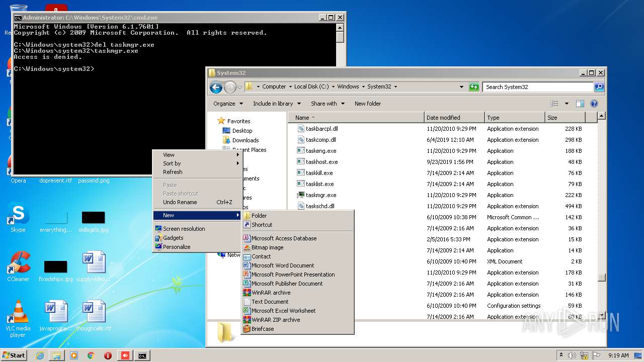Image resolution: width=644 pixels, height=362 pixels.
Task: Open the Explorer Help icon
Action: tap(594, 104)
